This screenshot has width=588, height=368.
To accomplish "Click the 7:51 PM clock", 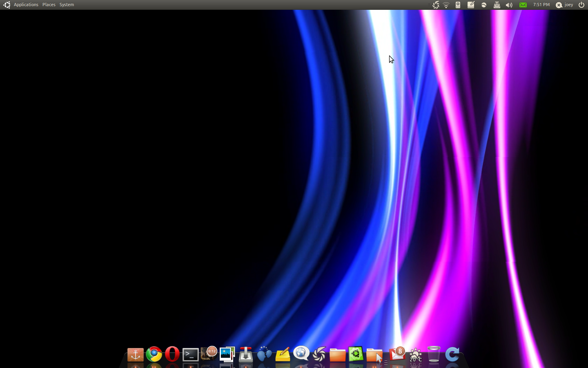I will coord(541,5).
